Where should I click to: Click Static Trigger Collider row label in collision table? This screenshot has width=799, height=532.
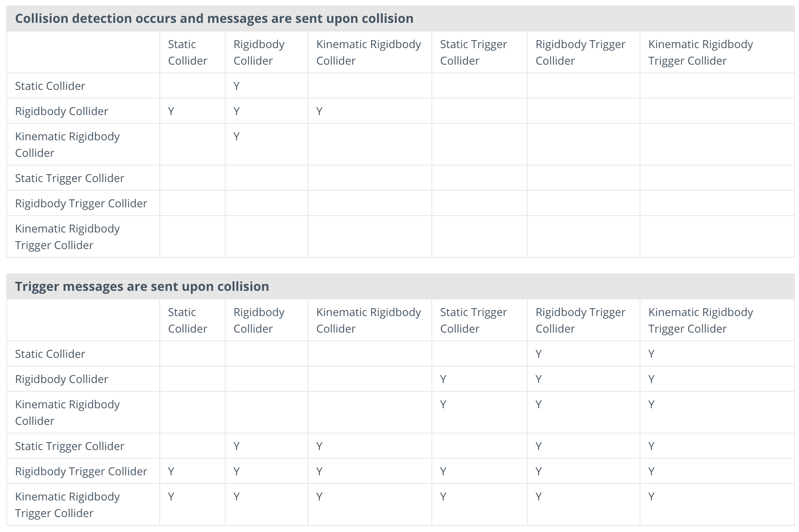point(69,178)
